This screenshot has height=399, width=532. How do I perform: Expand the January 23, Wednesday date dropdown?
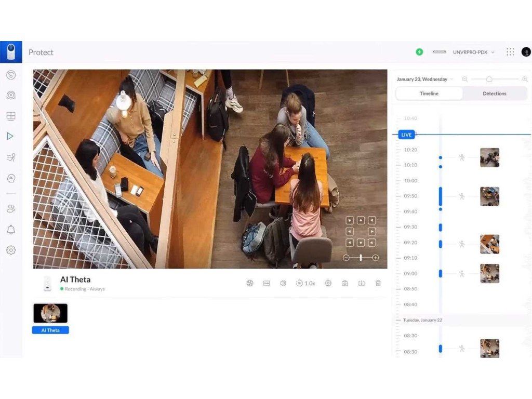pos(425,79)
